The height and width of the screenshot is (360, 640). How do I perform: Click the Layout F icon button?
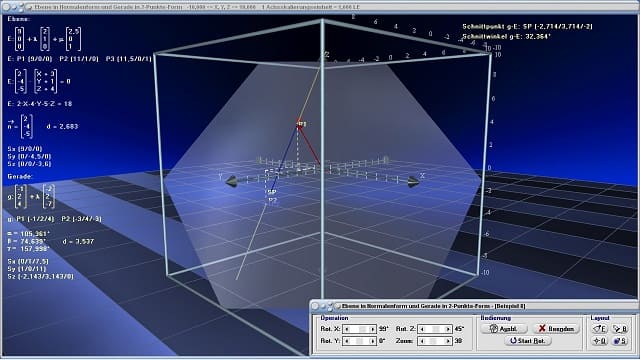600,329
